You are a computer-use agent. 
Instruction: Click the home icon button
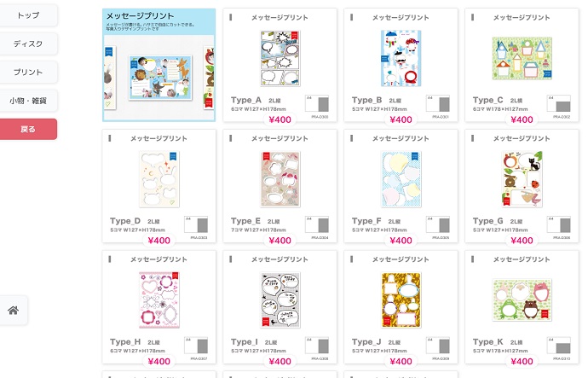pyautogui.click(x=13, y=311)
